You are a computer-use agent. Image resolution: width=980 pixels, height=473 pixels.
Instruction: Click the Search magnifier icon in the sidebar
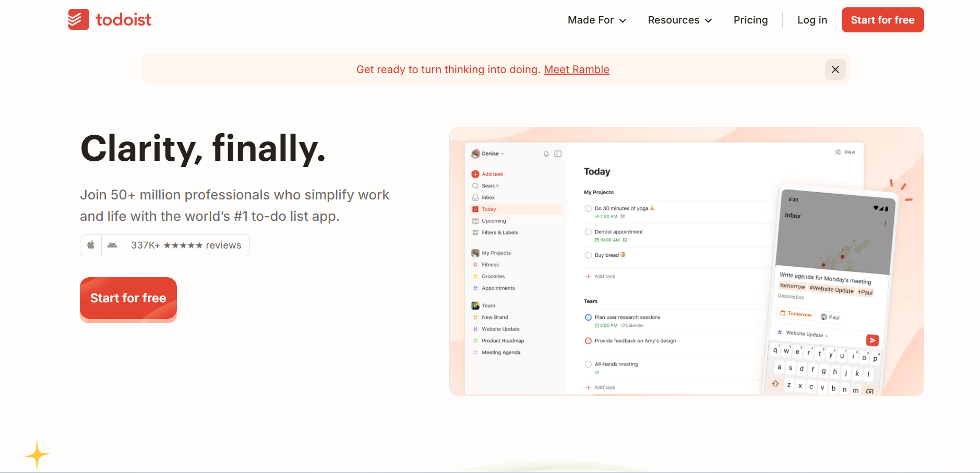(x=475, y=186)
